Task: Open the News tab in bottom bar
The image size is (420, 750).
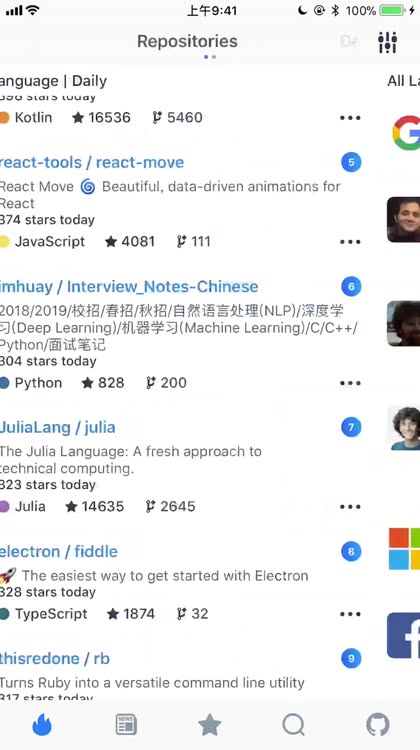Action: [x=126, y=725]
